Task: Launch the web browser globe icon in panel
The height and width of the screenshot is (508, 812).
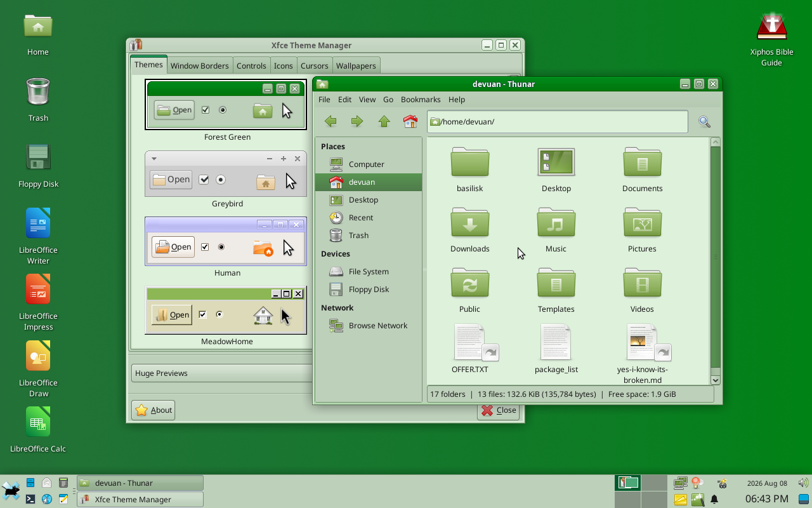Action: pyautogui.click(x=46, y=499)
